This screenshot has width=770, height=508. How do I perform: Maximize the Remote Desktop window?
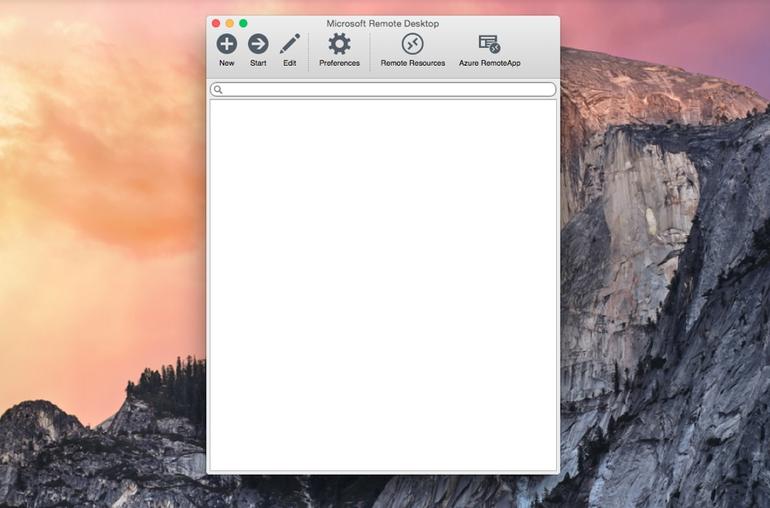pyautogui.click(x=243, y=23)
